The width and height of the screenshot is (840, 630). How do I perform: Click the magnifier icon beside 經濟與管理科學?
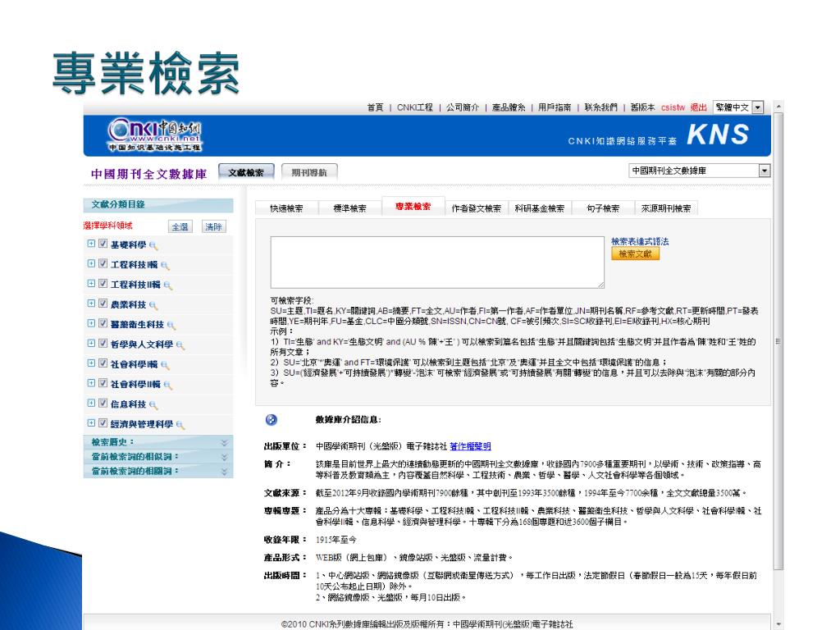[x=180, y=426]
